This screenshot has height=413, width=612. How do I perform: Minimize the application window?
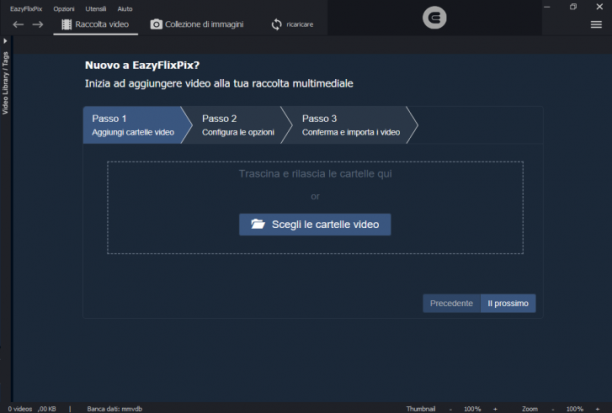[x=547, y=7]
